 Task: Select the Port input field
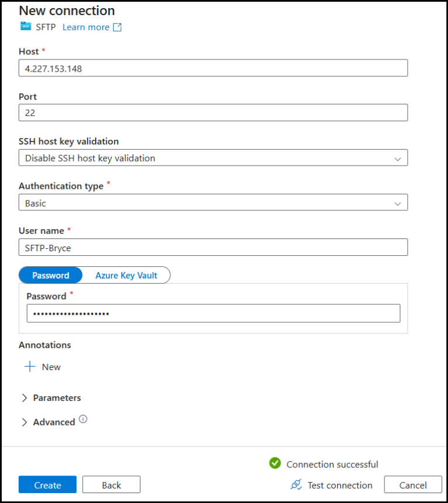click(x=213, y=112)
